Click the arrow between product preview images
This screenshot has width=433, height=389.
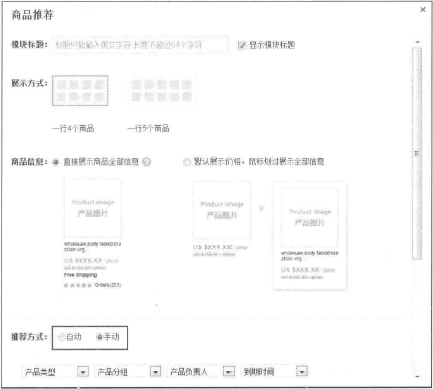coord(262,208)
